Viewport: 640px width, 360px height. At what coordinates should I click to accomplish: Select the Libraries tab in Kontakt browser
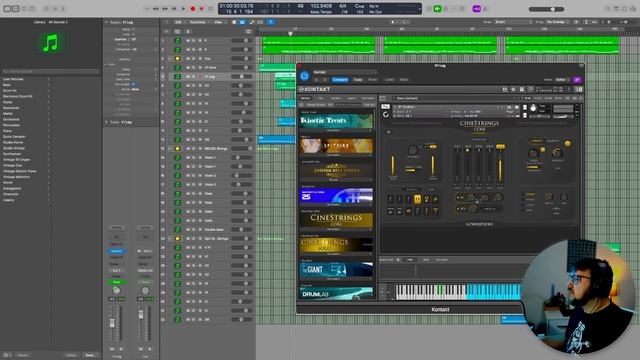[305, 98]
